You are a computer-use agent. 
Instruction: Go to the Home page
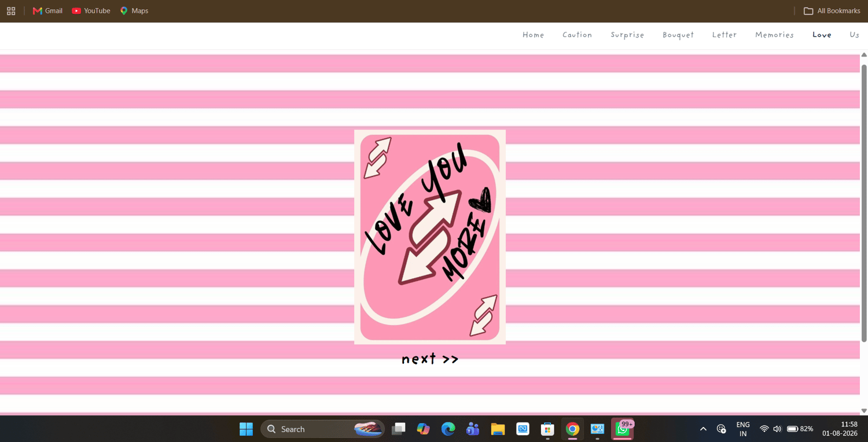coord(534,35)
